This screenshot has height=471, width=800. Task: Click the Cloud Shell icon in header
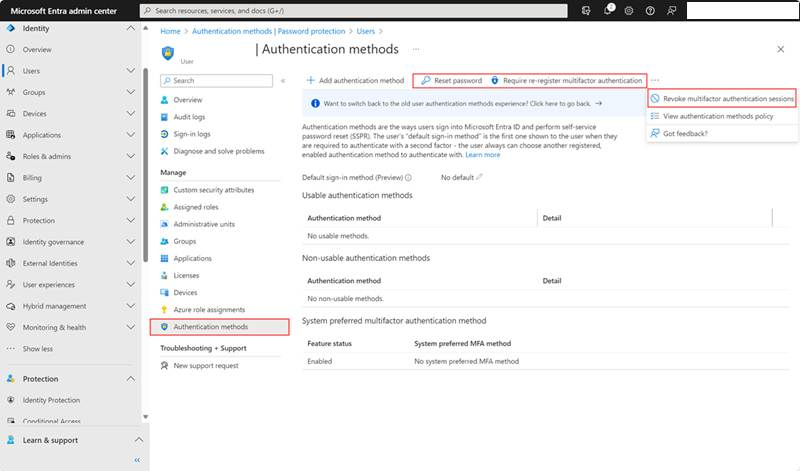586,11
